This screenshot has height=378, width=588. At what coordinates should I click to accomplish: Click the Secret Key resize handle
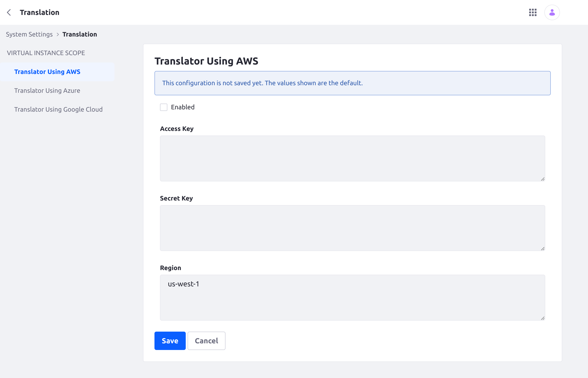pos(542,248)
